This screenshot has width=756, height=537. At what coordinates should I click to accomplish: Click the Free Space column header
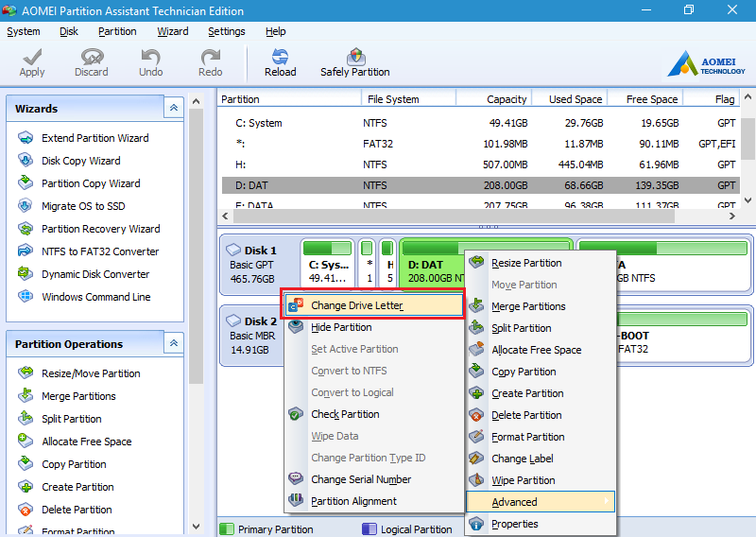[645, 99]
